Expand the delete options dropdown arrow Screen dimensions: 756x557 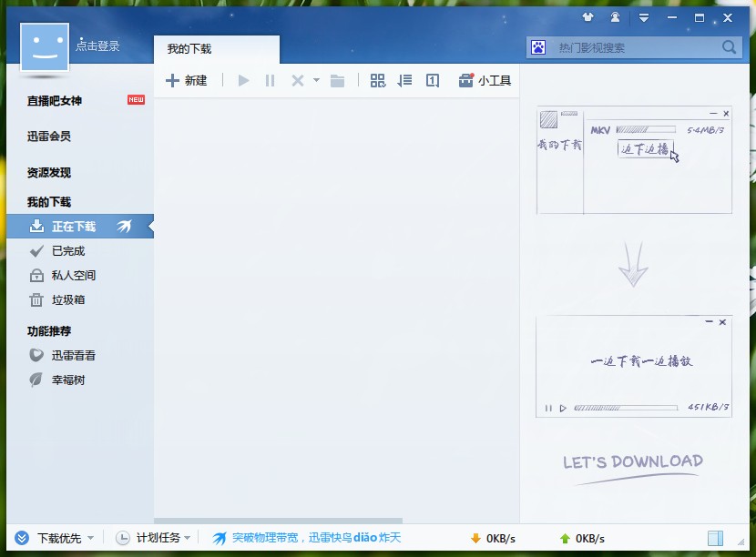(316, 80)
